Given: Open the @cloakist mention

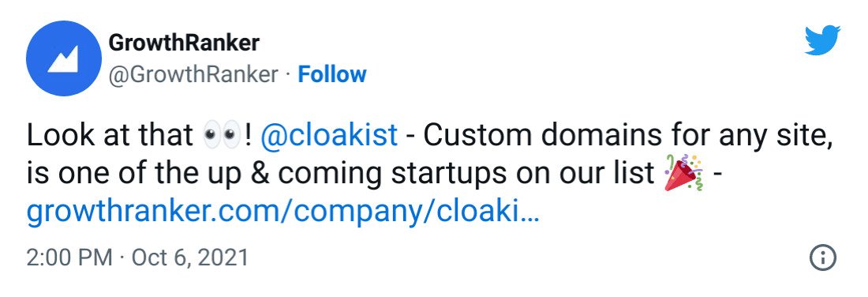Looking at the screenshot, I should click(x=329, y=136).
